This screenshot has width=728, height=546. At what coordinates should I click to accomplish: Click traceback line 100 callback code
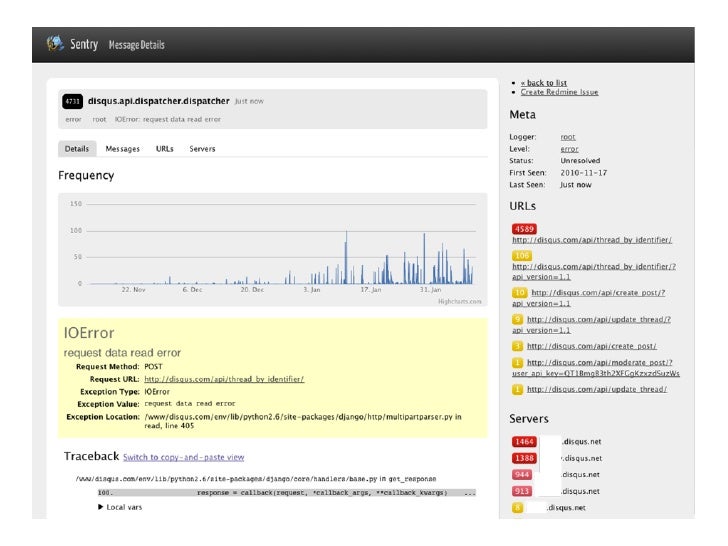coord(322,493)
